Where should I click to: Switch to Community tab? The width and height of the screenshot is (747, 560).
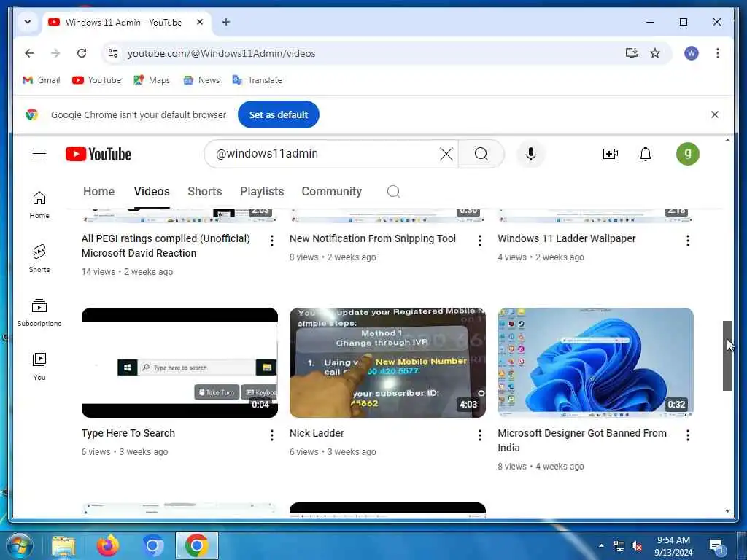(x=332, y=192)
